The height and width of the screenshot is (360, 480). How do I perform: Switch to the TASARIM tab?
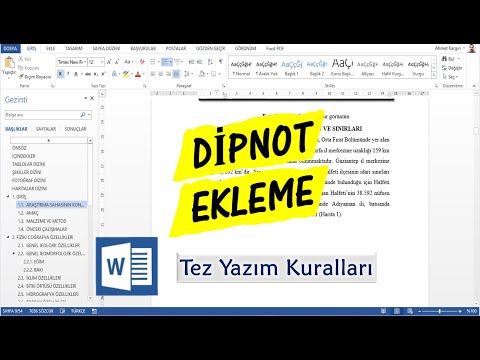[74, 49]
